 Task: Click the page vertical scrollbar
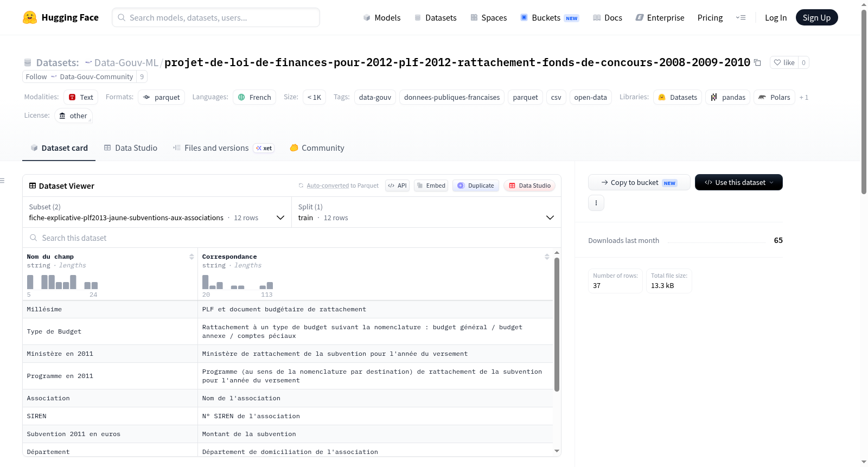point(864,102)
